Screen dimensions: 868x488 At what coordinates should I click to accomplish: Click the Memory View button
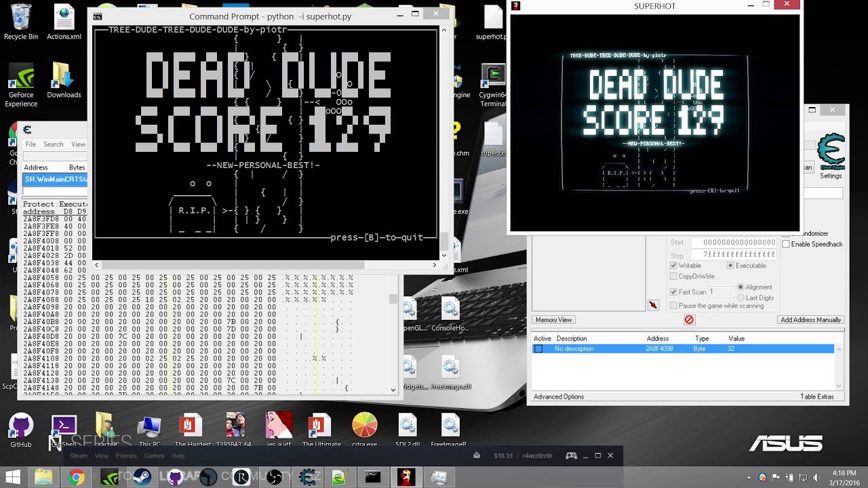[553, 320]
